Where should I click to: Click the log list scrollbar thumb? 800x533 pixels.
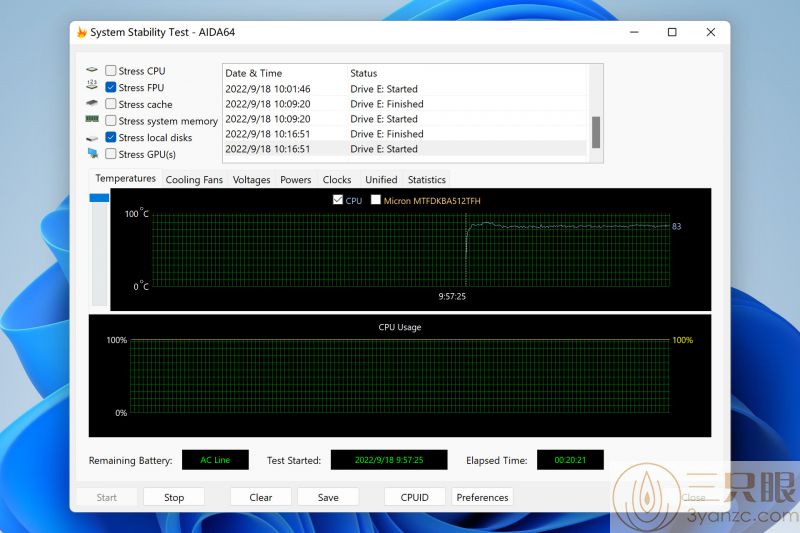click(595, 132)
